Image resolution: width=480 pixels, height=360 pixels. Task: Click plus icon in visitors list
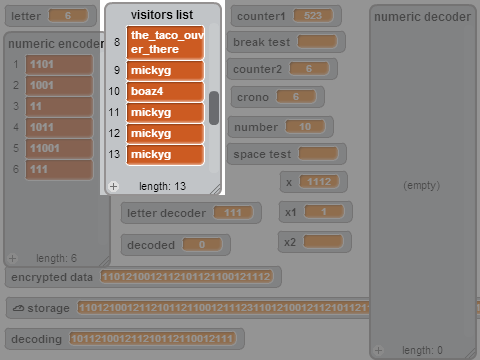click(x=114, y=186)
